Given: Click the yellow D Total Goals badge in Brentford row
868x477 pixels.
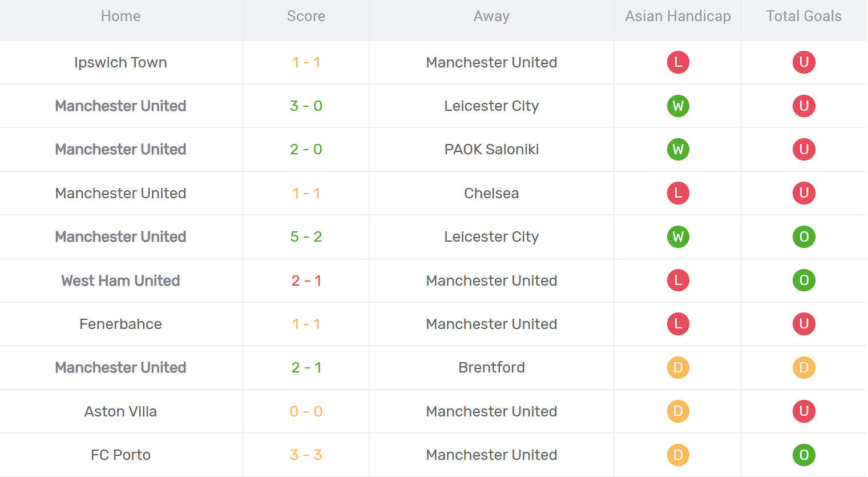Looking at the screenshot, I should point(804,367).
